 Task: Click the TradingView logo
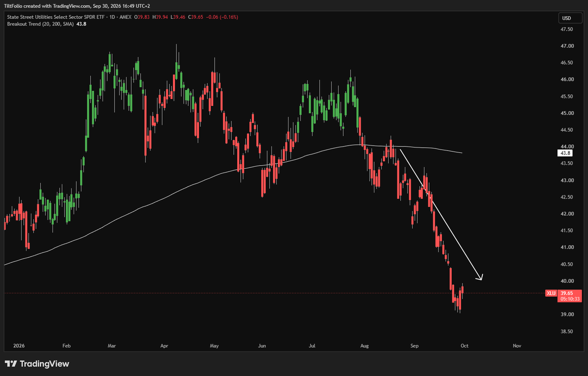(x=37, y=364)
